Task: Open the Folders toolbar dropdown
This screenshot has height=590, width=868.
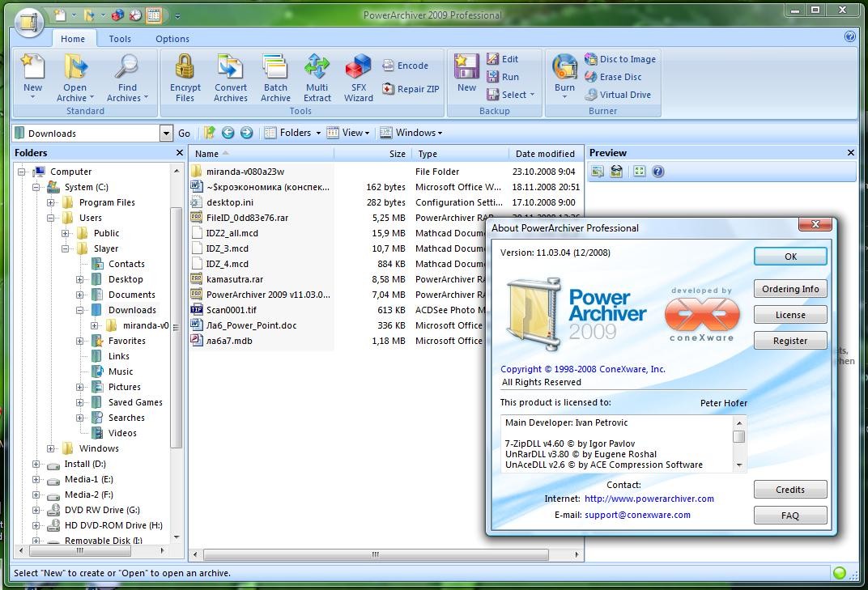Action: click(293, 133)
